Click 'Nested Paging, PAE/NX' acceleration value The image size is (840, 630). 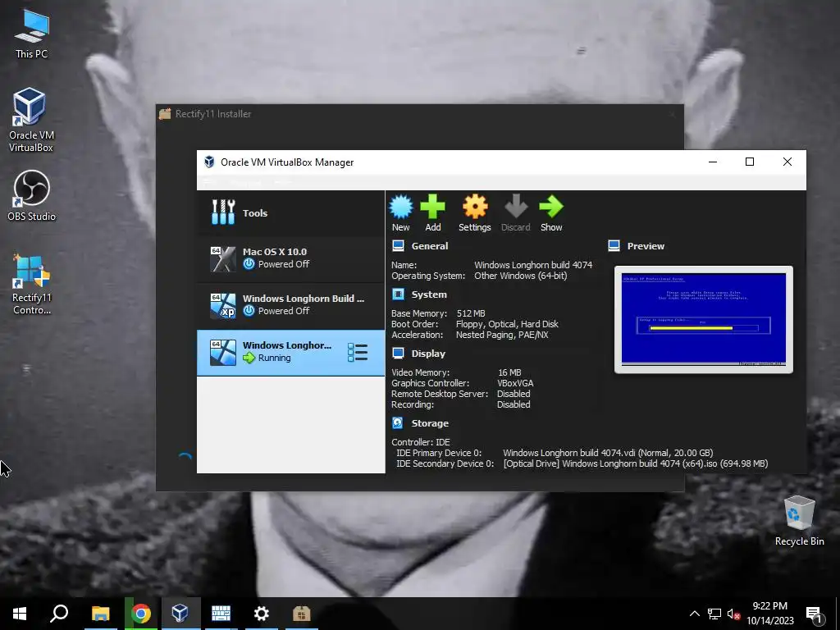click(x=502, y=335)
